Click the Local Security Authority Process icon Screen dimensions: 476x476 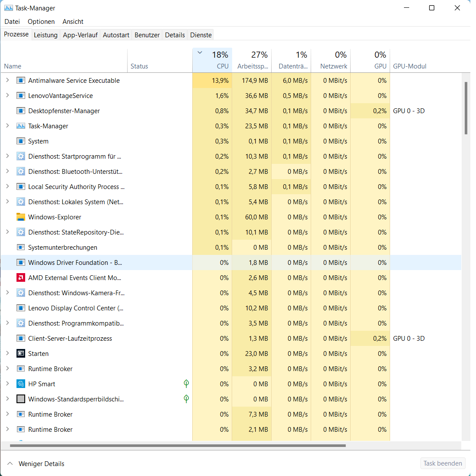point(21,187)
